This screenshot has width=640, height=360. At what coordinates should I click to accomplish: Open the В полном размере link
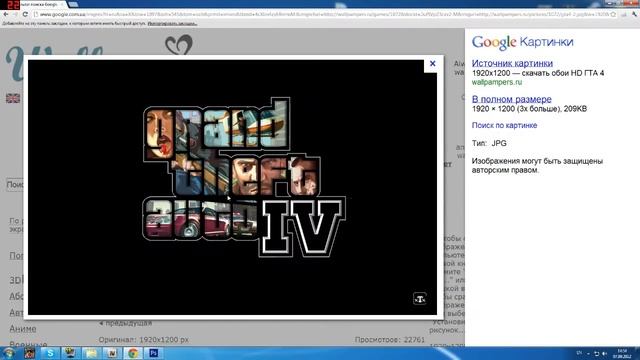(x=511, y=99)
